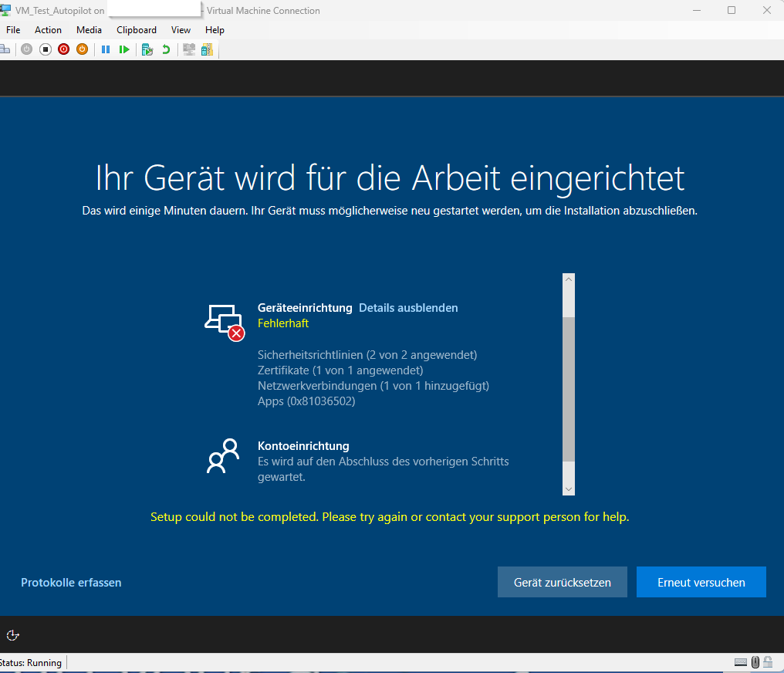Turn off the VM using the stop icon
This screenshot has height=673, width=784.
pos(46,49)
